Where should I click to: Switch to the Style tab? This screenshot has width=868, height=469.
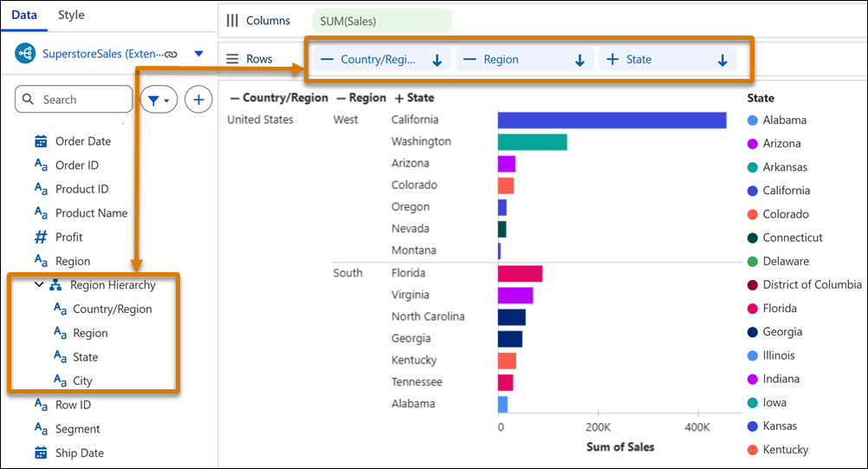click(71, 15)
